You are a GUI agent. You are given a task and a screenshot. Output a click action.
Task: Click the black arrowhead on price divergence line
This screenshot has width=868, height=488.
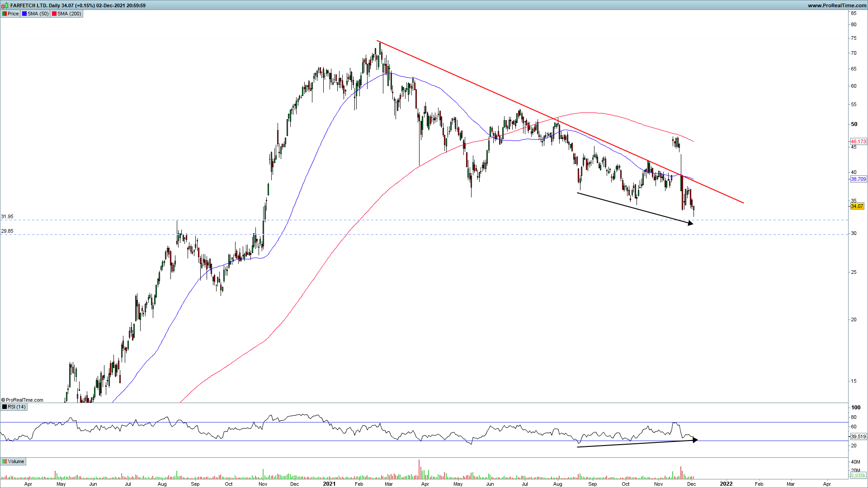tap(690, 223)
